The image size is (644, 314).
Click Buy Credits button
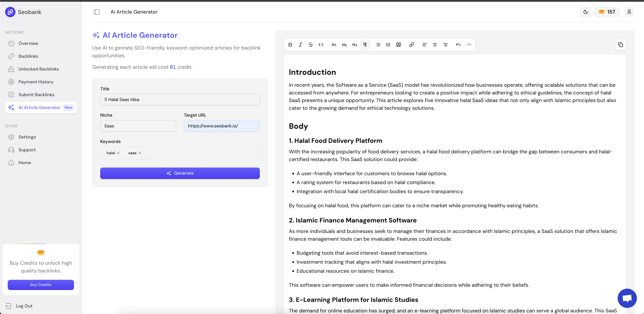[41, 285]
